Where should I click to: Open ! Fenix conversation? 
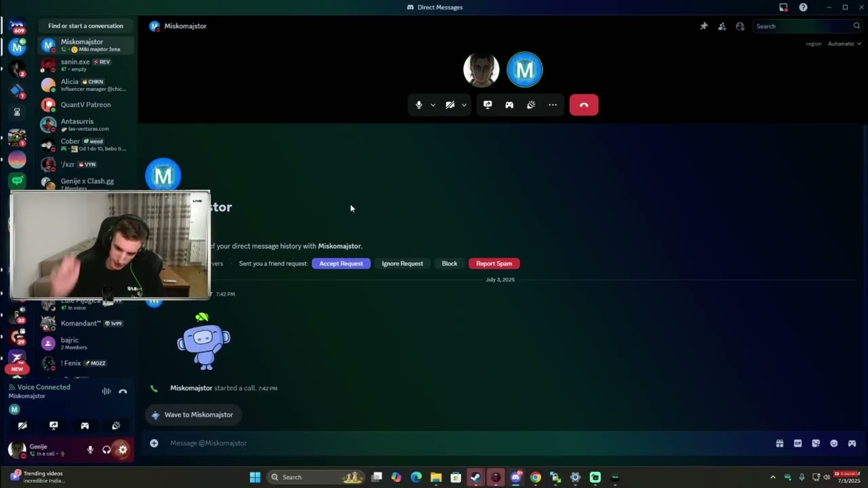pyautogui.click(x=85, y=363)
